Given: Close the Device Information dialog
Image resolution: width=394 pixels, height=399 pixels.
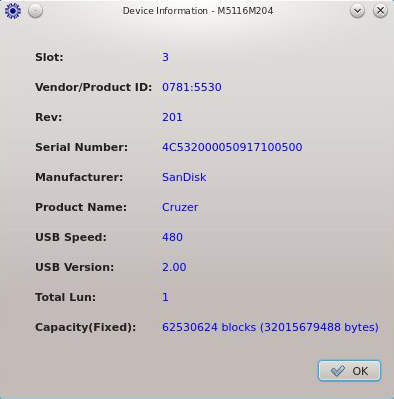Looking at the screenshot, I should click(380, 11).
